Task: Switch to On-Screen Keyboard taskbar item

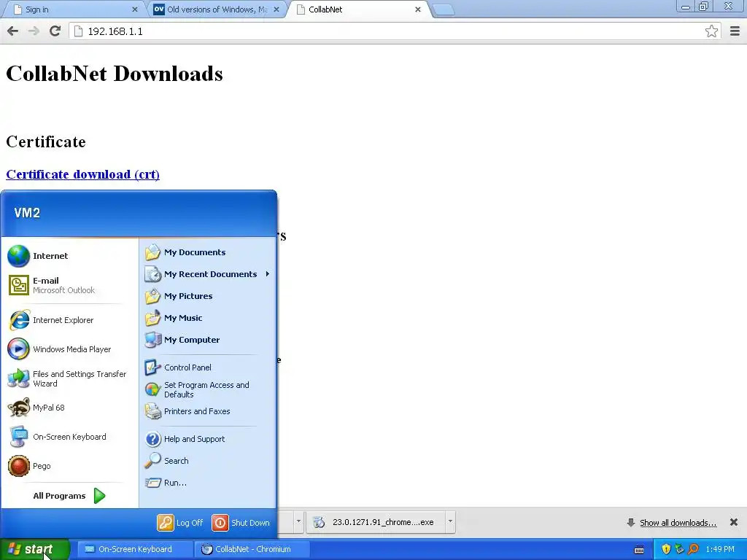Action: (x=134, y=549)
